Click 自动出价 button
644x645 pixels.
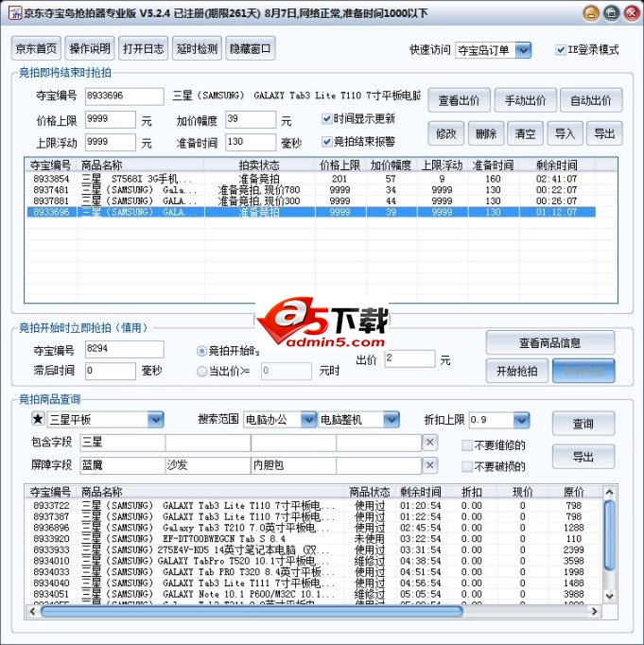pos(591,100)
